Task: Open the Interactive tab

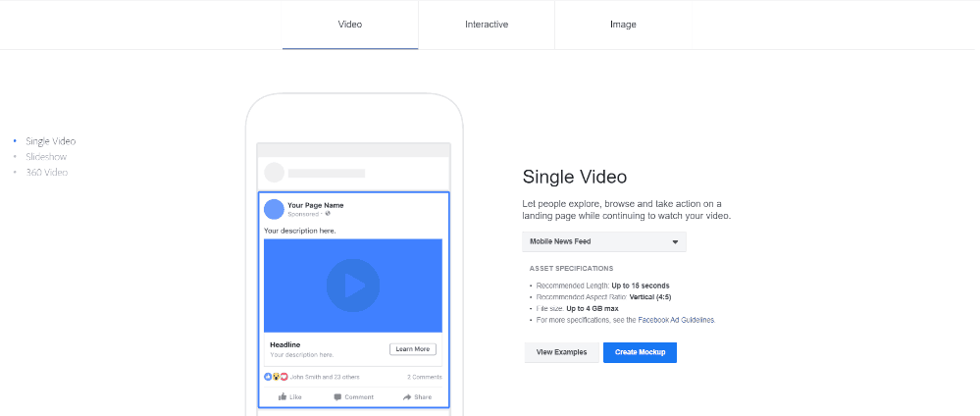Action: pos(487,25)
